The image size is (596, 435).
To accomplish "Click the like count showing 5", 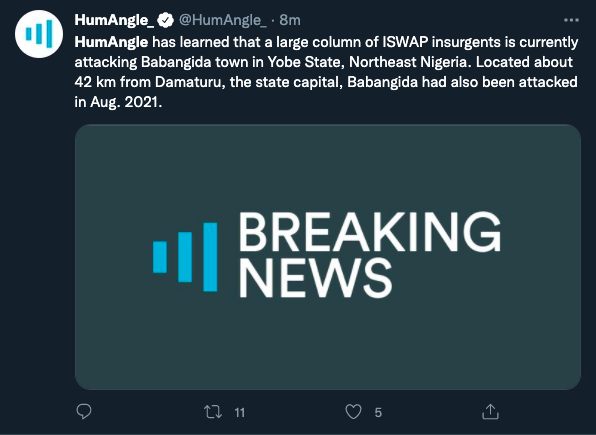I will tap(378, 413).
